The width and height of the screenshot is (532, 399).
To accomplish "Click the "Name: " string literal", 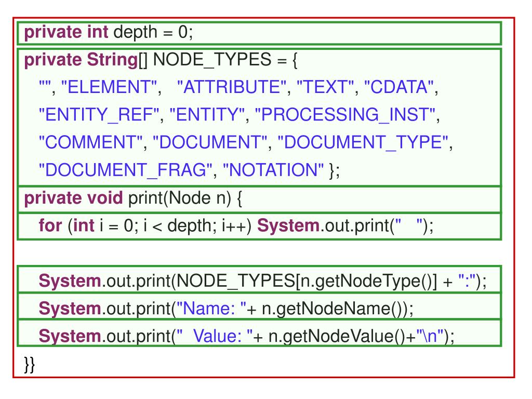I will click(211, 309).
